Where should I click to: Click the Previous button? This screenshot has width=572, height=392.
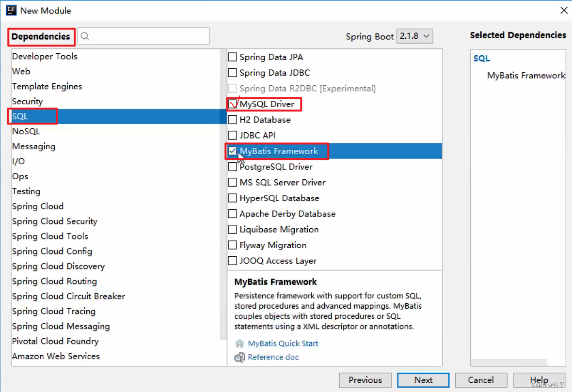(x=365, y=380)
